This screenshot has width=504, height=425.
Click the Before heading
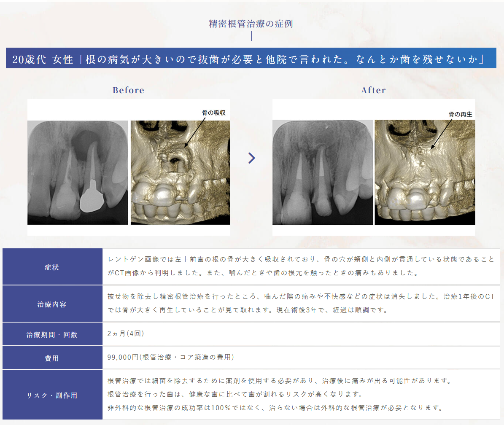(x=129, y=90)
